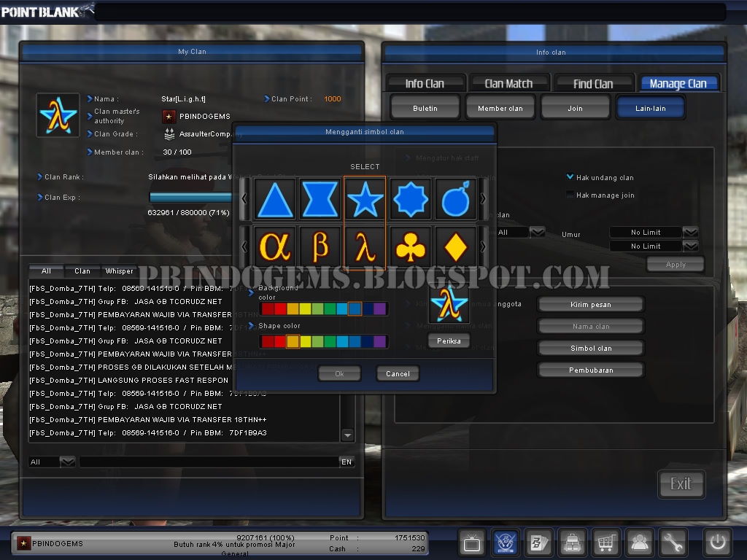The height and width of the screenshot is (560, 747).
Task: Select the club clan symbol
Action: (409, 246)
